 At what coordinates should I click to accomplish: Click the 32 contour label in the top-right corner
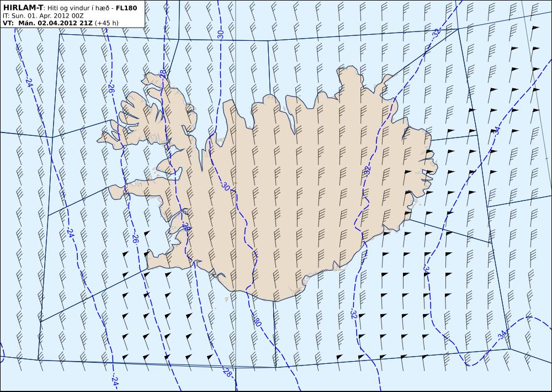[437, 33]
